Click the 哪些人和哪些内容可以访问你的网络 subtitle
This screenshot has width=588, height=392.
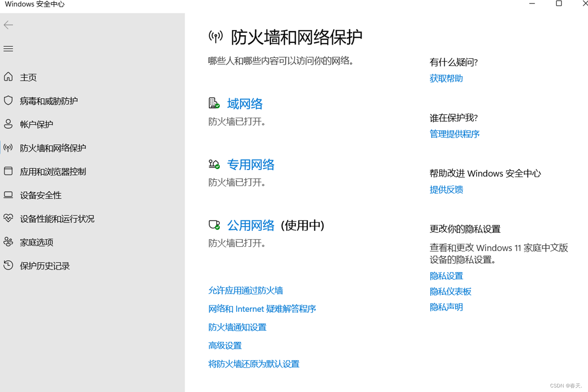281,61
